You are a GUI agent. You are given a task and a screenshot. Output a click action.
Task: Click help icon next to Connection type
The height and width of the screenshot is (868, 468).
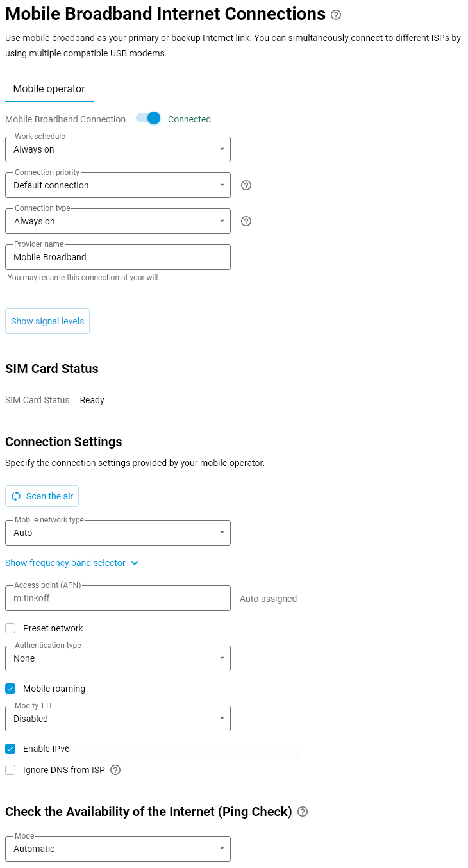(246, 221)
